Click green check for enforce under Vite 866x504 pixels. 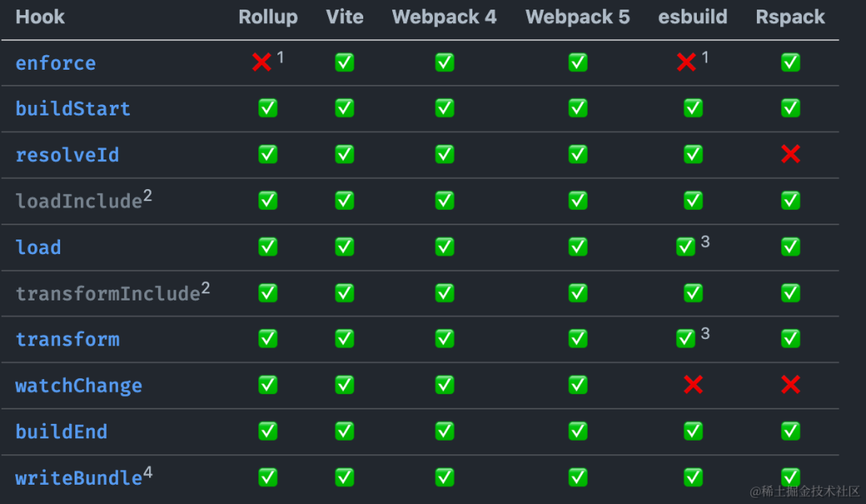pos(345,62)
